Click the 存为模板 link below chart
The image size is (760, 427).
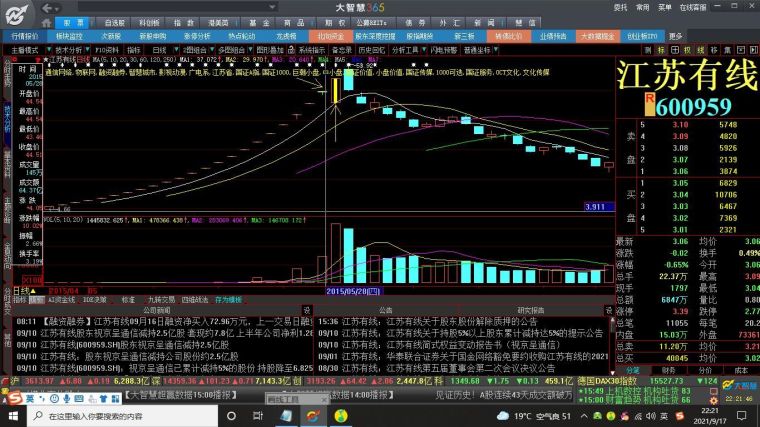click(228, 300)
